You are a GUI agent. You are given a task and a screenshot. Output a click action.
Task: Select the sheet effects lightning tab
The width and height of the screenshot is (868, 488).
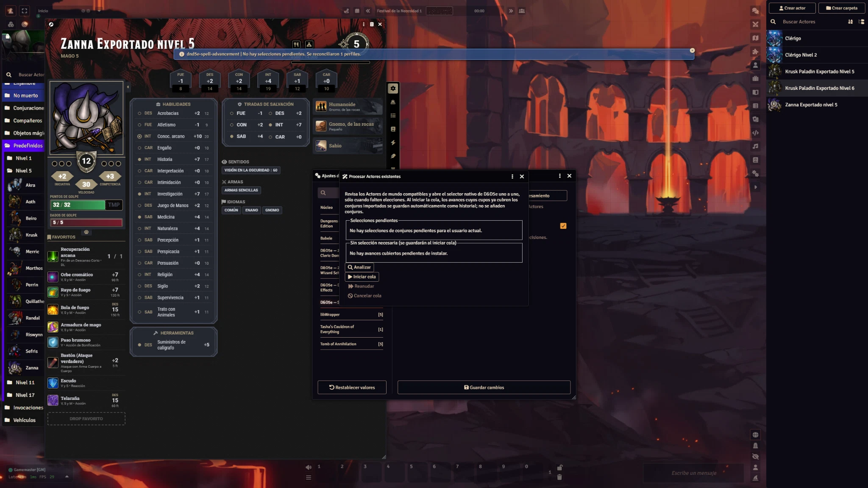coord(393,143)
